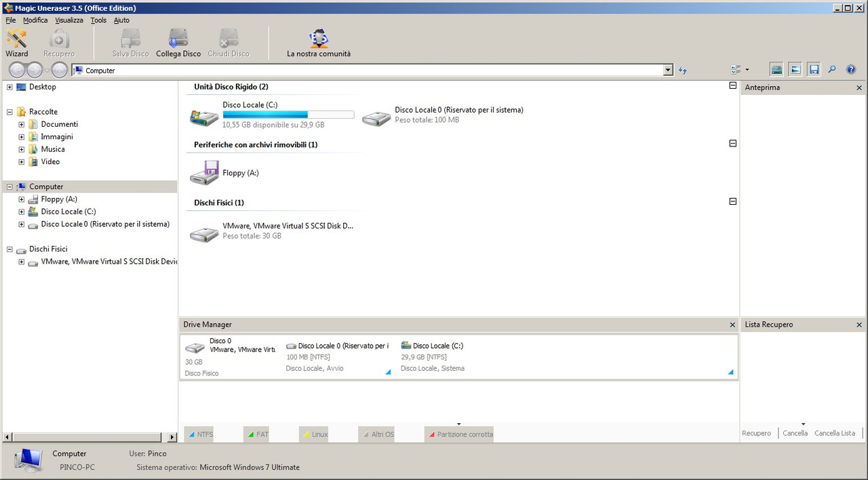Image resolution: width=868 pixels, height=480 pixels.
Task: Open the Tools menu
Action: (98, 20)
